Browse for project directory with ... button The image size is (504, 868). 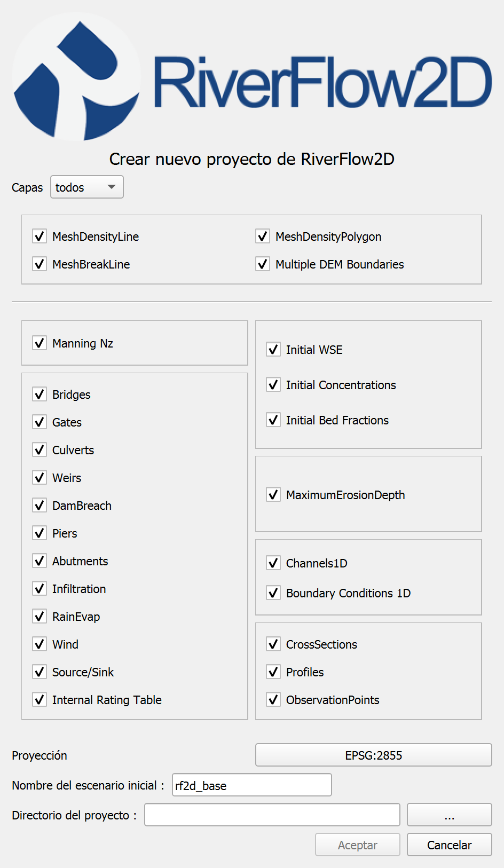pos(450,815)
